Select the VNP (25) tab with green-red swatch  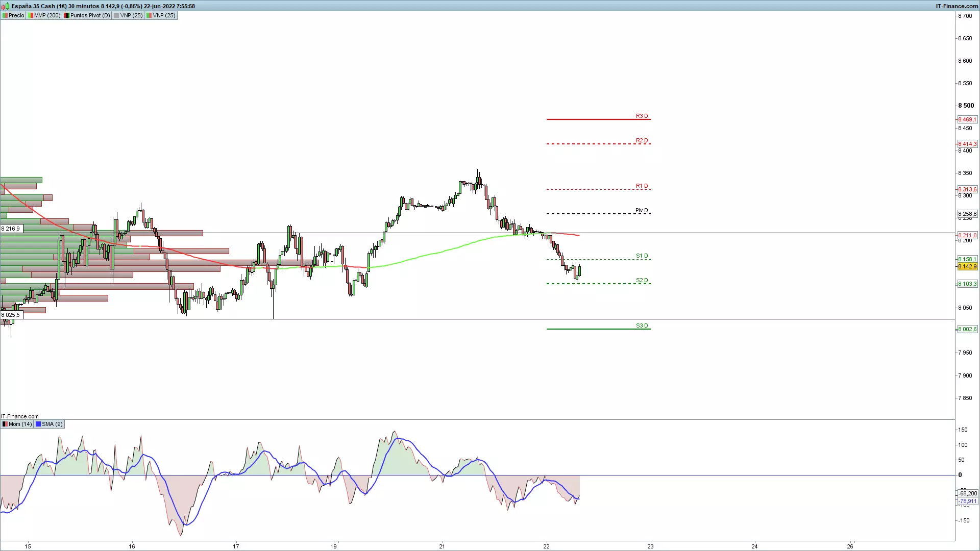pyautogui.click(x=161, y=15)
